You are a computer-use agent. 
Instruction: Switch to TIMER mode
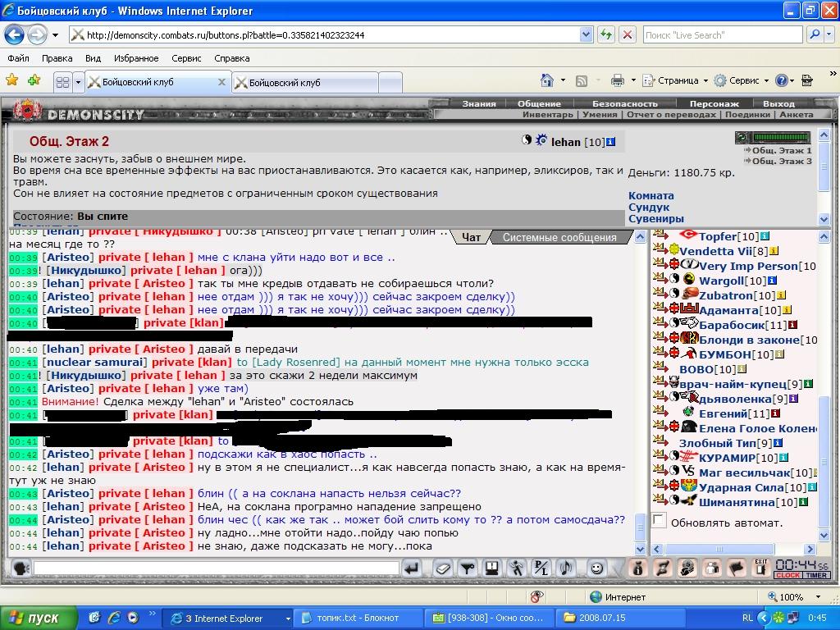tap(816, 575)
